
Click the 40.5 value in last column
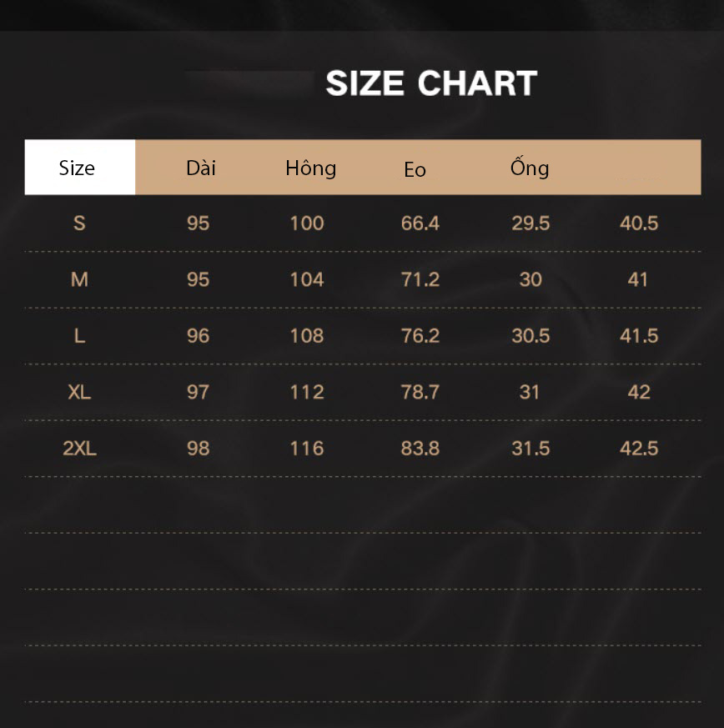coord(639,223)
